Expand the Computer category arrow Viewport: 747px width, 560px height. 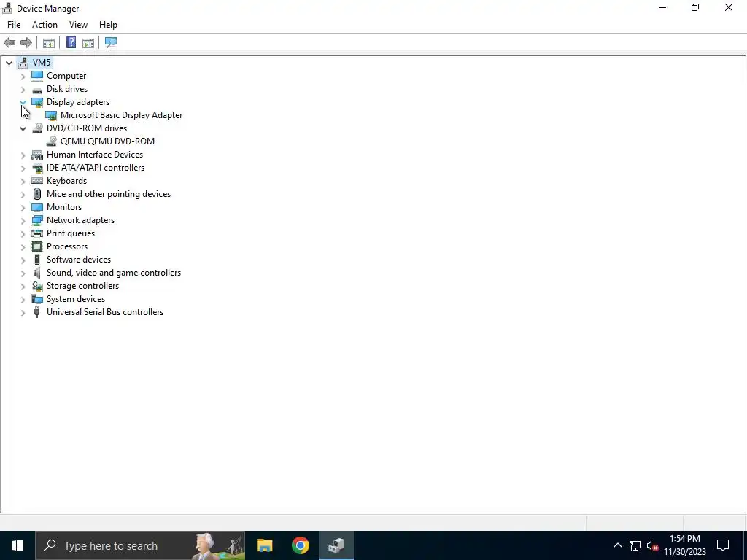point(23,76)
